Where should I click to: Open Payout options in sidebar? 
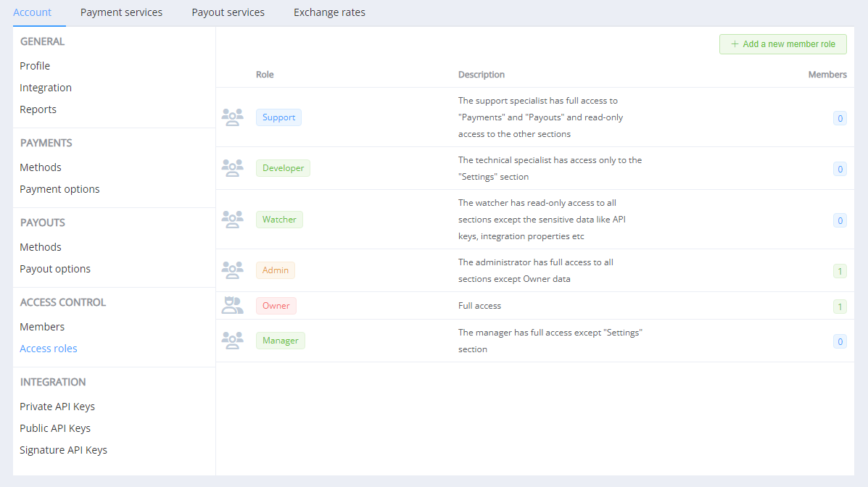pyautogui.click(x=55, y=269)
